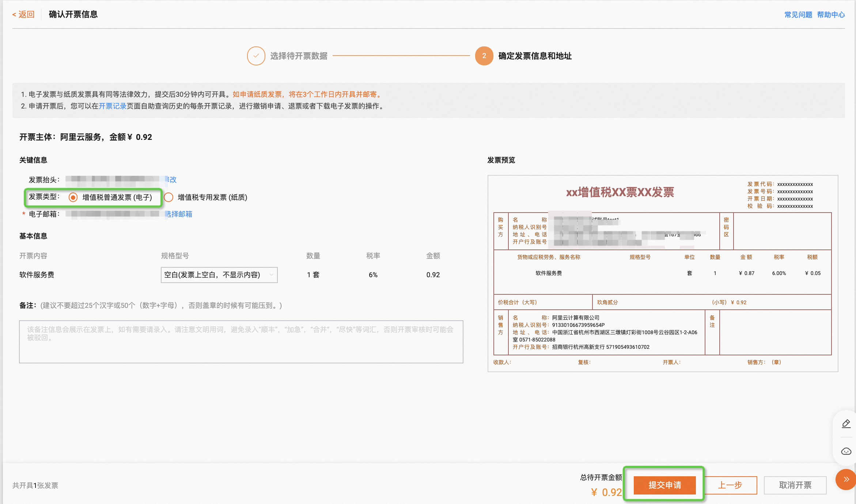Click the completed step checkmark circle

click(256, 56)
